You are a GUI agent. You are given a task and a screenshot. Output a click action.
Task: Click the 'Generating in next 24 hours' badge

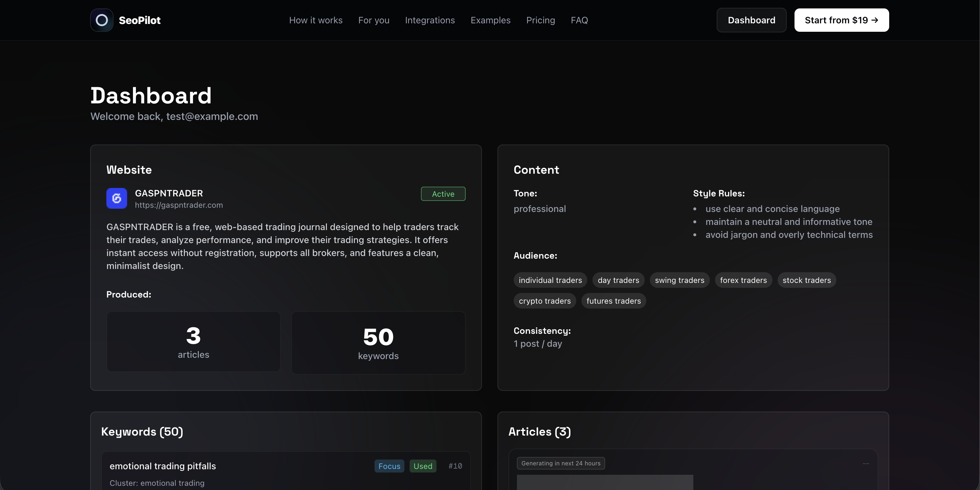pyautogui.click(x=560, y=463)
